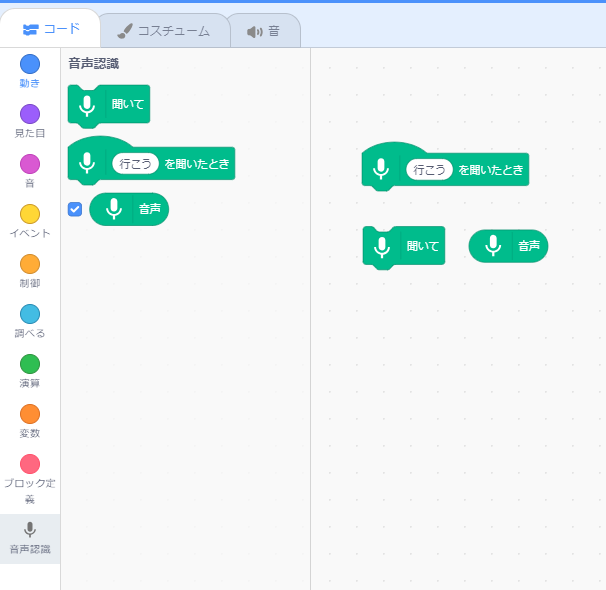Viewport: 606px width, 590px height.
Task: Select the 調べる light blue category circle
Action: 30,314
